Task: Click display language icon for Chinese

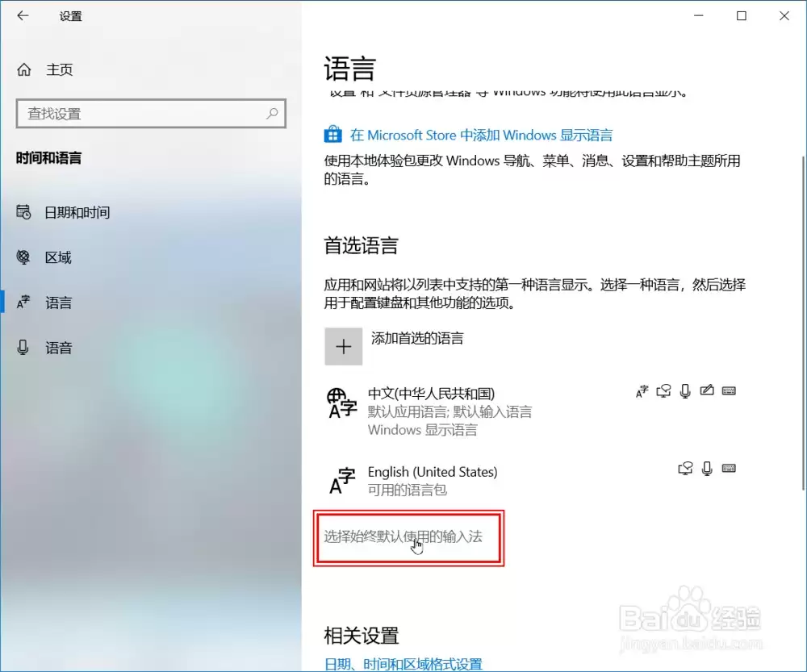Action: (x=642, y=391)
